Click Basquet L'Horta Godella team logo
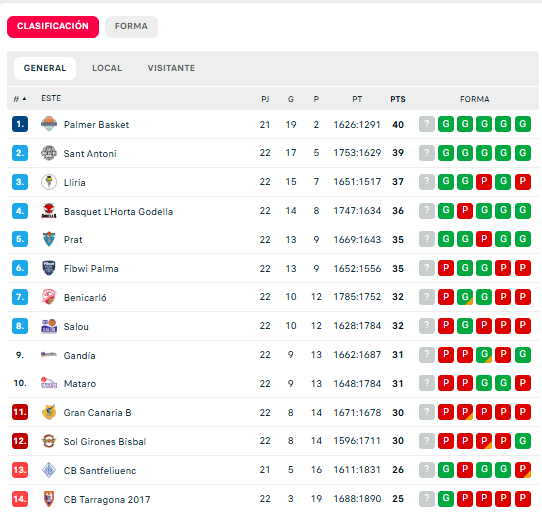 (49, 211)
